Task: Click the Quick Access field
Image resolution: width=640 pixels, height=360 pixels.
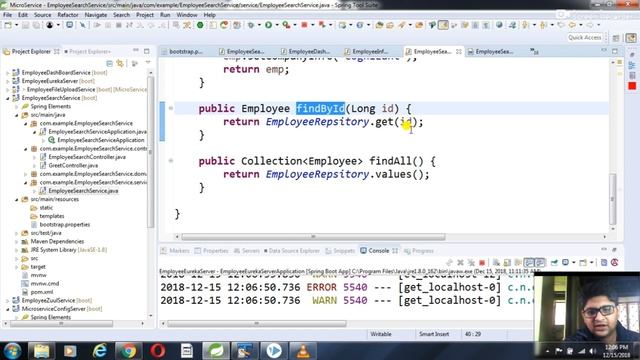Action: (x=585, y=37)
